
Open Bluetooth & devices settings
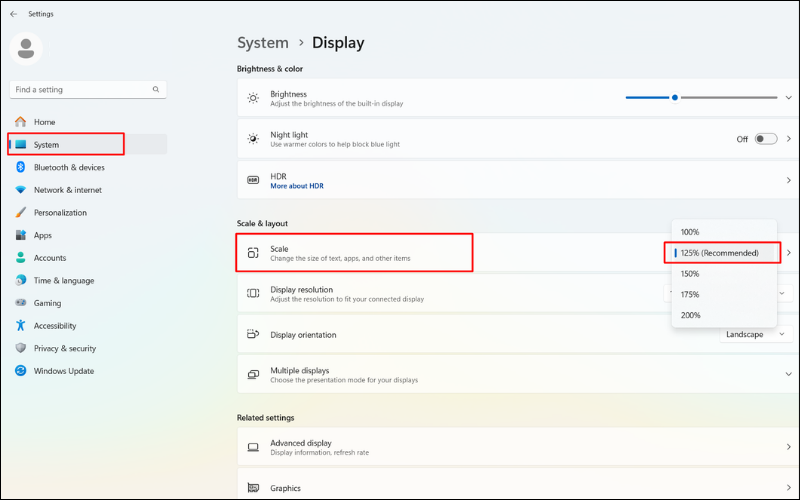pyautogui.click(x=68, y=167)
